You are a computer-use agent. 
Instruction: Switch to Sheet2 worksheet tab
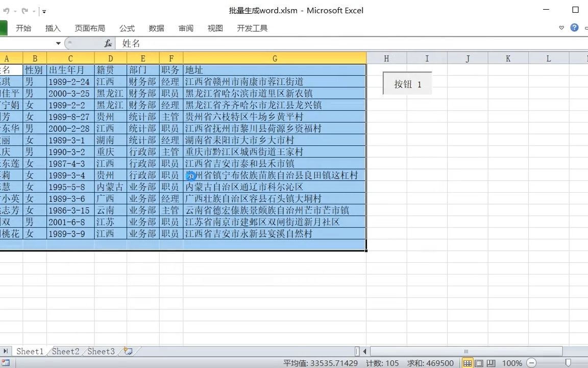coord(65,351)
